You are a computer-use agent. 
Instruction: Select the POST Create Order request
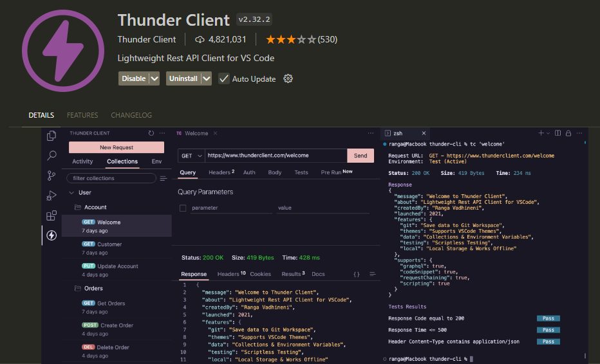tap(117, 329)
